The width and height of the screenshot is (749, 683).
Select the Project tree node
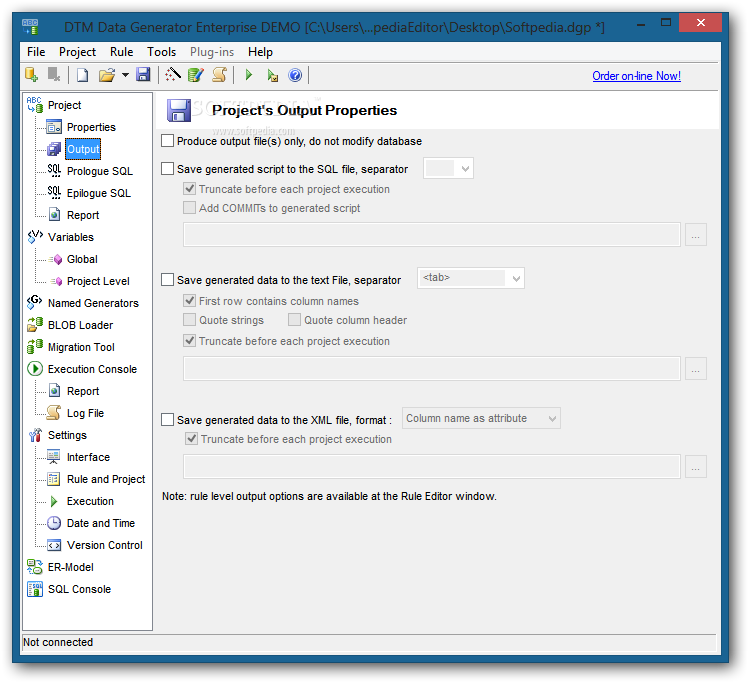(64, 105)
